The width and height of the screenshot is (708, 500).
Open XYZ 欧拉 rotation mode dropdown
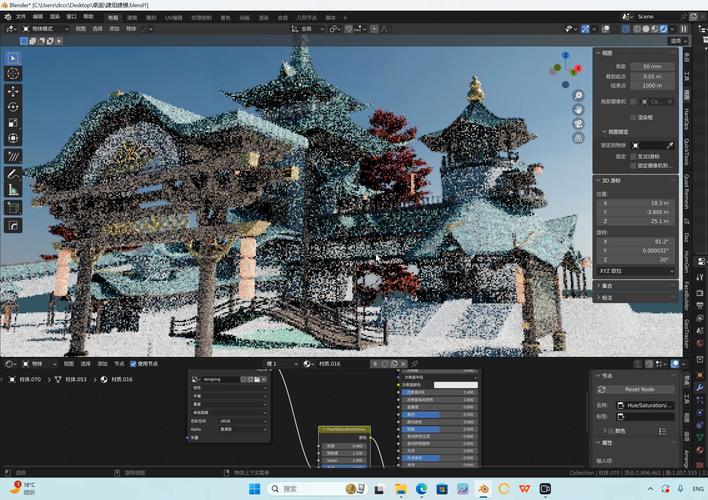(x=636, y=271)
